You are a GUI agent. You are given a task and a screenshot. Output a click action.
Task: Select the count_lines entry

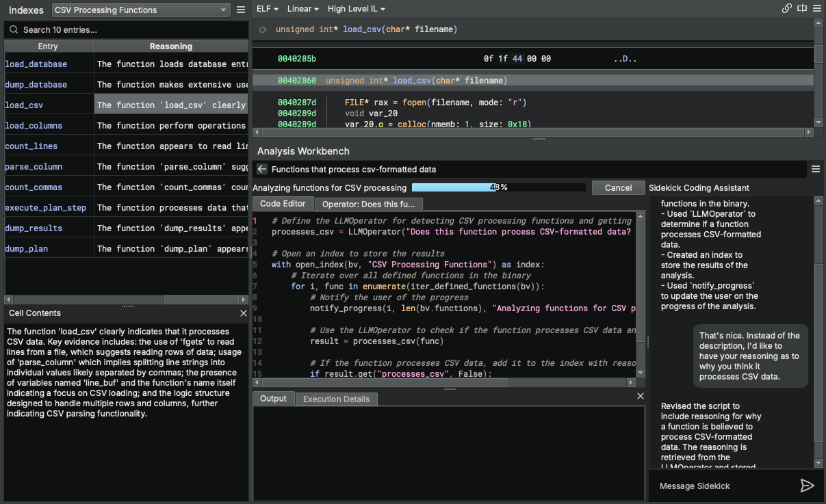coord(49,146)
